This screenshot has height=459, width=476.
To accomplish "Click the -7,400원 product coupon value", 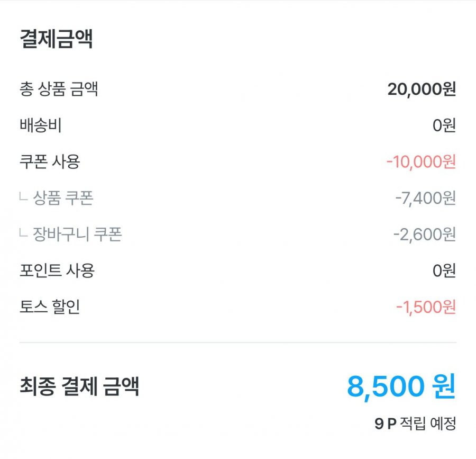I will click(425, 199).
